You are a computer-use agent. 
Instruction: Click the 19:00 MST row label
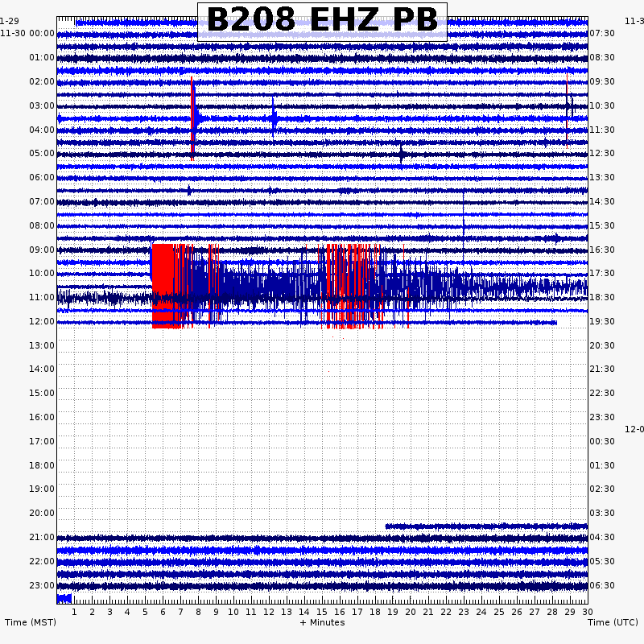tap(42, 489)
